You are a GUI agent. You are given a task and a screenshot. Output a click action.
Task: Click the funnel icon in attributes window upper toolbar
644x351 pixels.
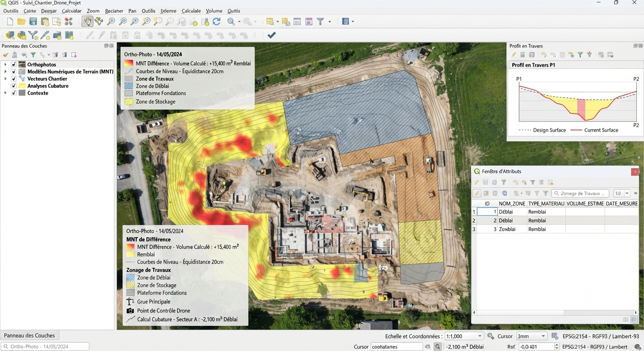pos(504,182)
